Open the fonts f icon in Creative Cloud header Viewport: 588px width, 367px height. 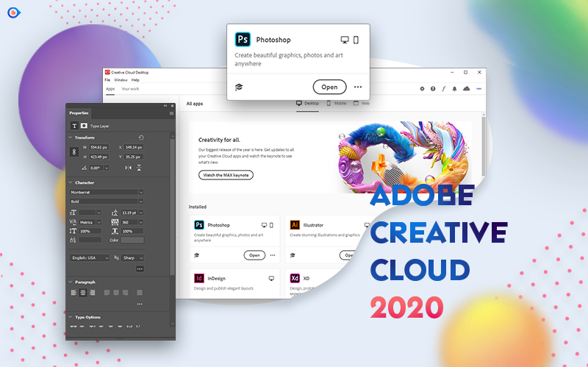click(444, 89)
